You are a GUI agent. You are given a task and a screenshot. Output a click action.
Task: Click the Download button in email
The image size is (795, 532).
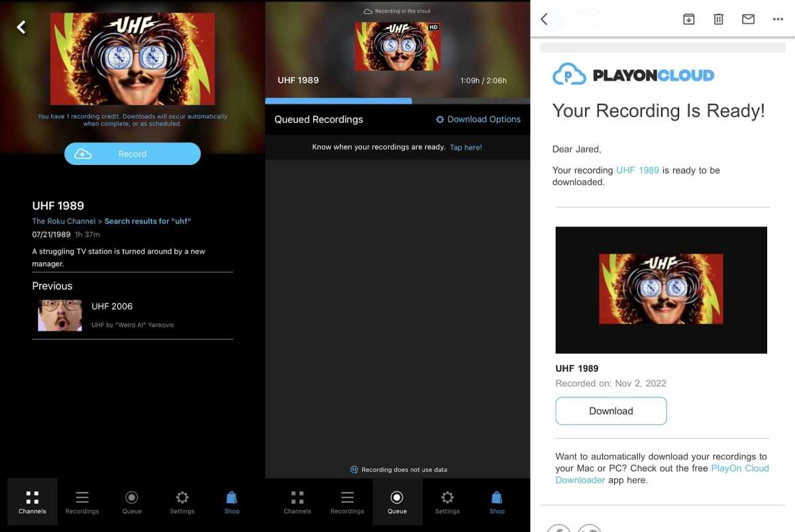pyautogui.click(x=611, y=411)
